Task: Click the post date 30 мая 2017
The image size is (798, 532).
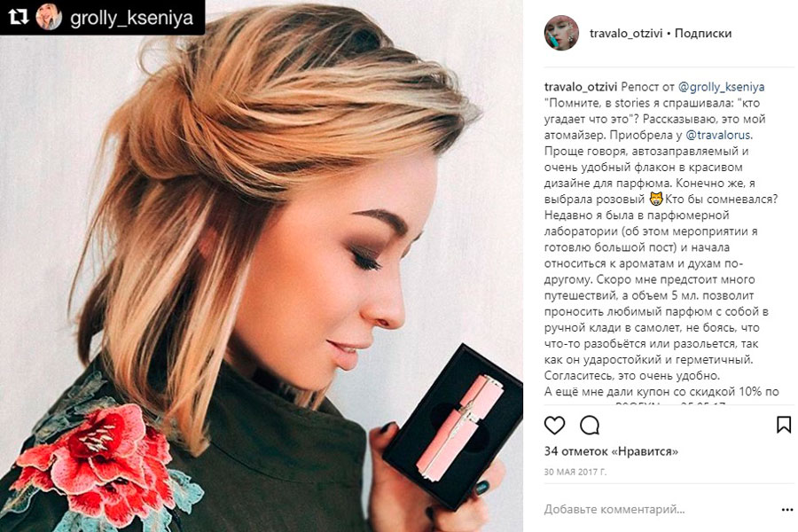Action: coord(575,472)
